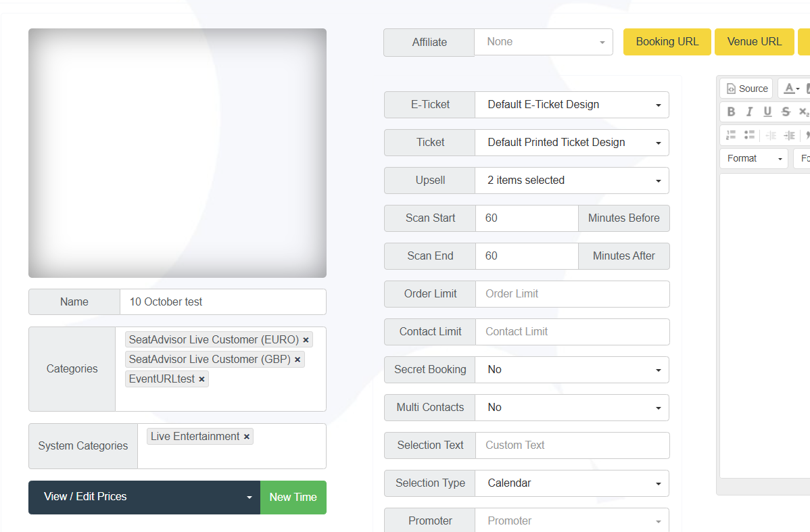Select the Live Entertainment tag text
This screenshot has height=532, width=810.
point(195,437)
